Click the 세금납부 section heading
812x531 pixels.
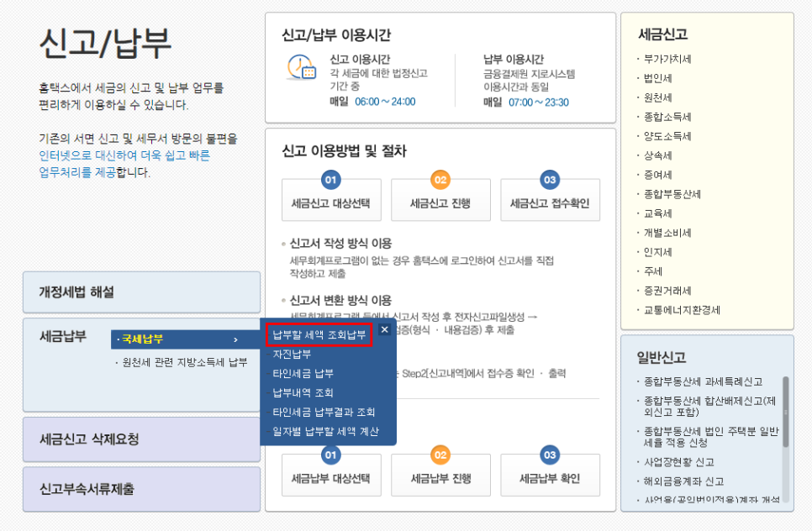pos(63,336)
